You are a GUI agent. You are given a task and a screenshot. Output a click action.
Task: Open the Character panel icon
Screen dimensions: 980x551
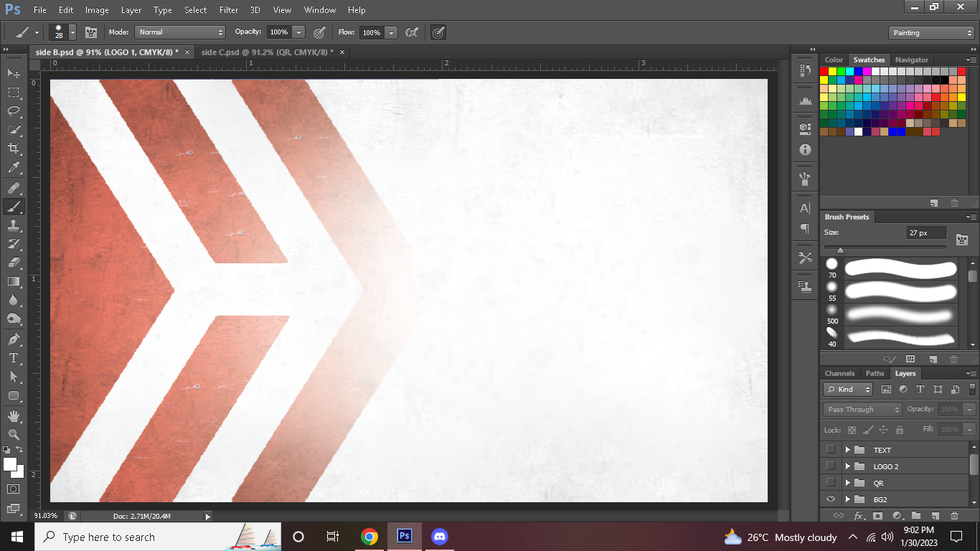pos(805,209)
